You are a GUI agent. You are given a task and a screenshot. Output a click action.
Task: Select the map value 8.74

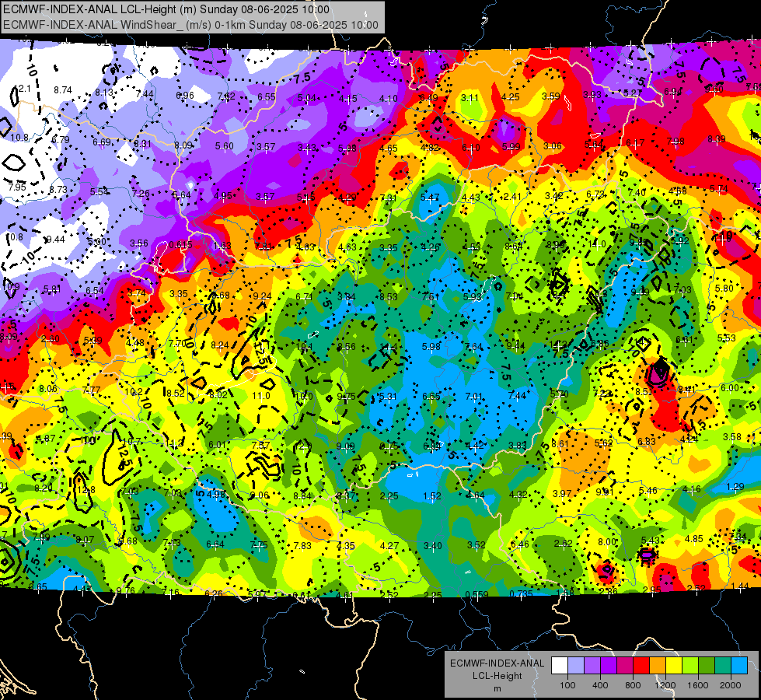(x=63, y=90)
